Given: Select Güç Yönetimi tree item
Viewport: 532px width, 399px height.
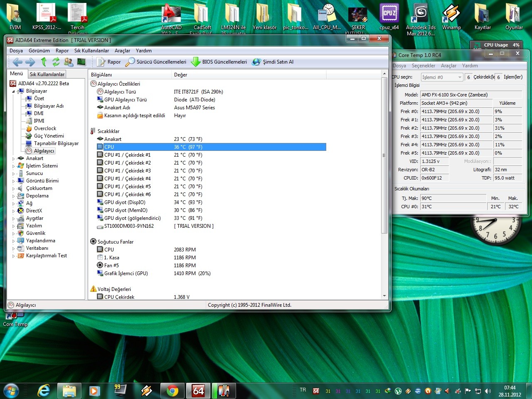Looking at the screenshot, I should click(49, 136).
